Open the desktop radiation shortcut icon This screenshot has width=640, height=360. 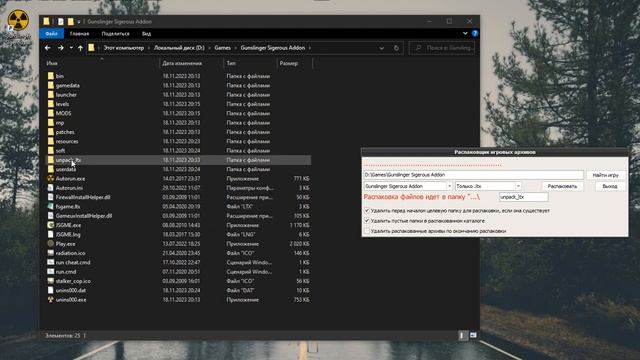[18, 20]
